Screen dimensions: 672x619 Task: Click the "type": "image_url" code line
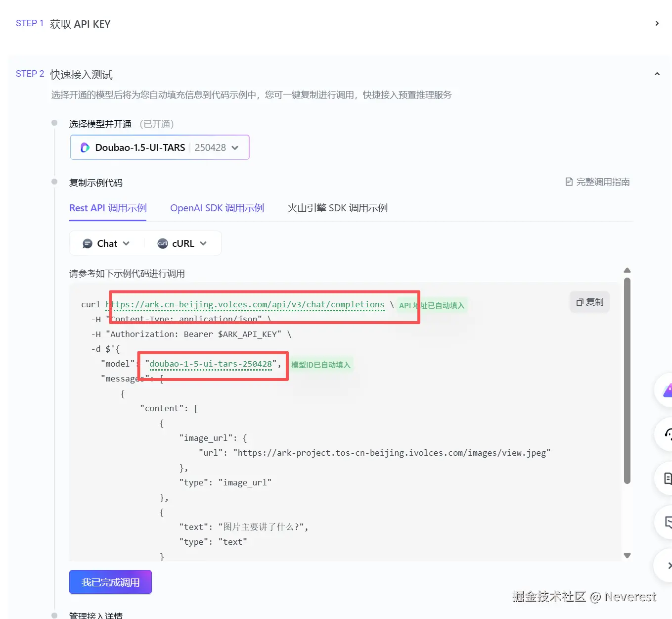coord(225,483)
